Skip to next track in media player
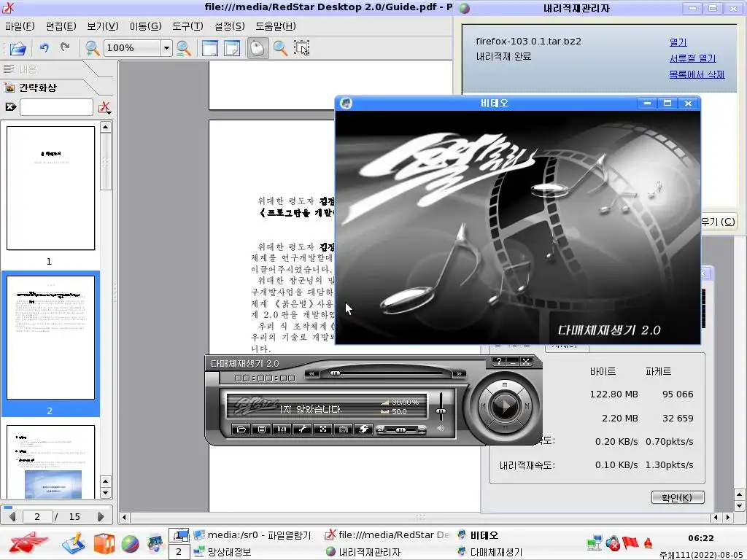Screen dimensions: 747x560 (x=527, y=406)
